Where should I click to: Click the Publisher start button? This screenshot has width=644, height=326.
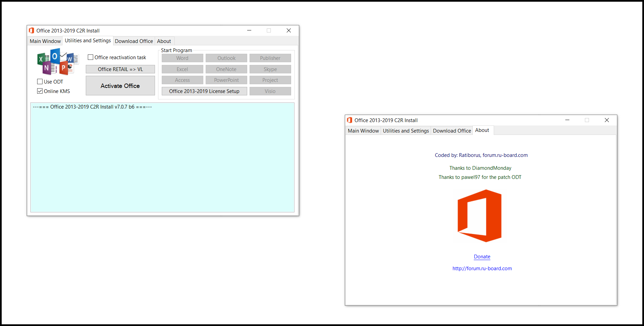(x=270, y=58)
